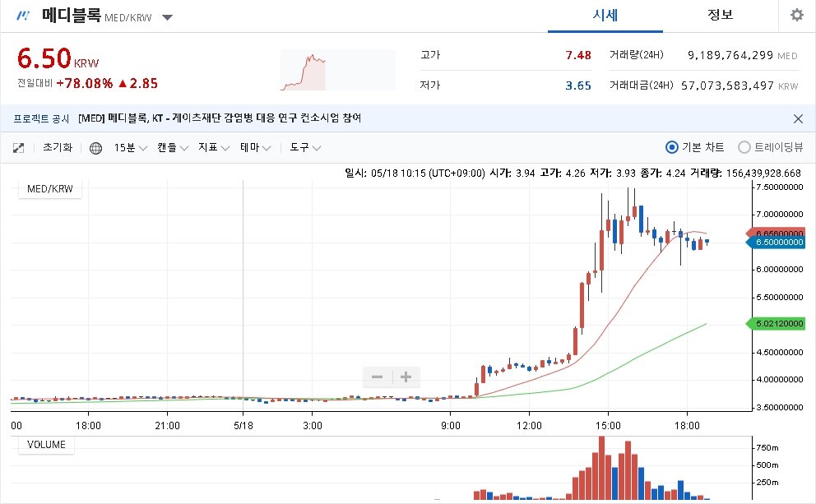Click the VOLUME legend label

46,445
